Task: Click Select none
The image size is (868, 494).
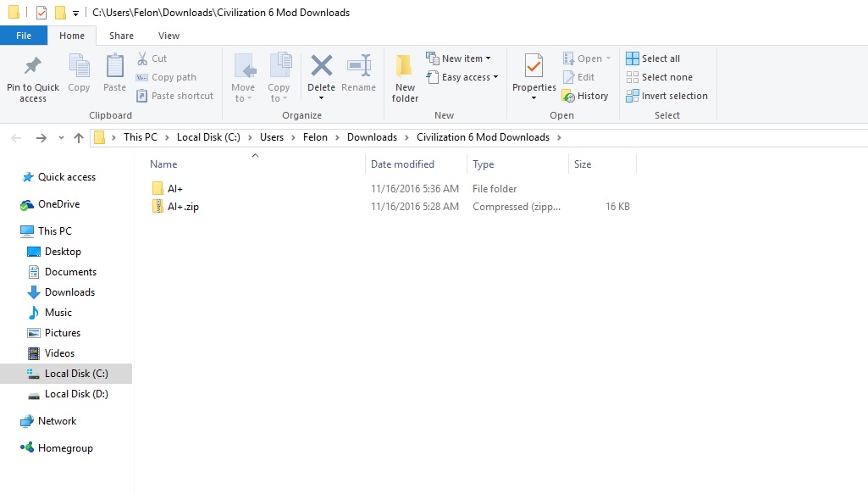Action: (x=660, y=77)
